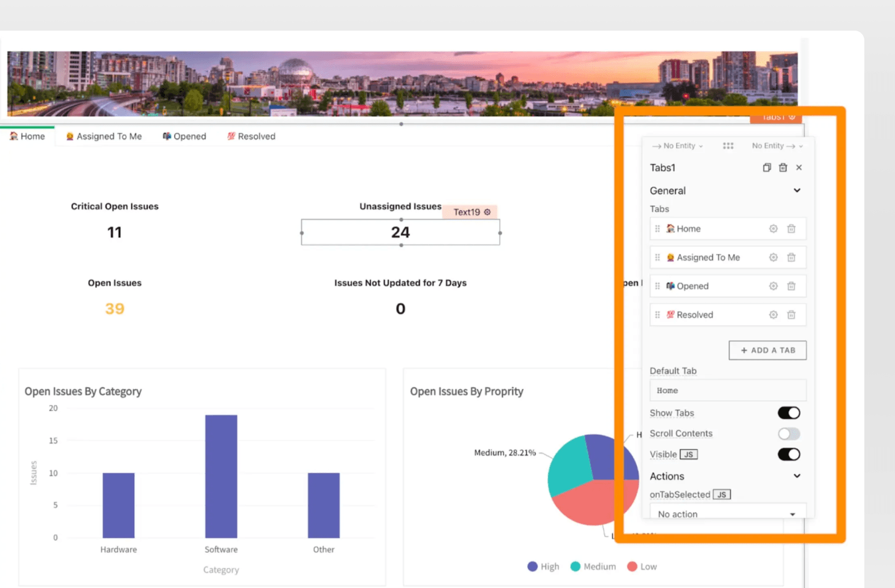Viewport: 895px width, 588px height.
Task: Click the Default Tab input field
Action: [727, 391]
